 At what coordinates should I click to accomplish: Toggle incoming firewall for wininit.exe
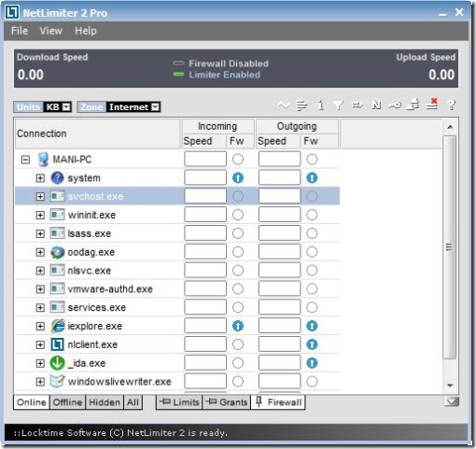tap(238, 215)
